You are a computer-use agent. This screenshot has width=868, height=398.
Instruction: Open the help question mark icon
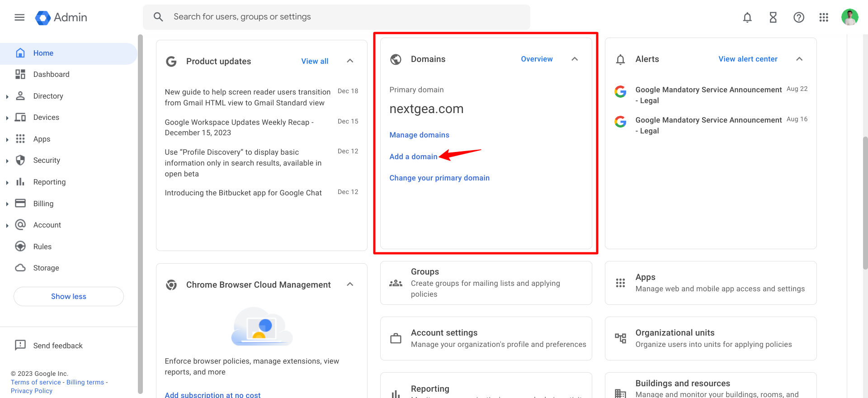[x=799, y=17]
